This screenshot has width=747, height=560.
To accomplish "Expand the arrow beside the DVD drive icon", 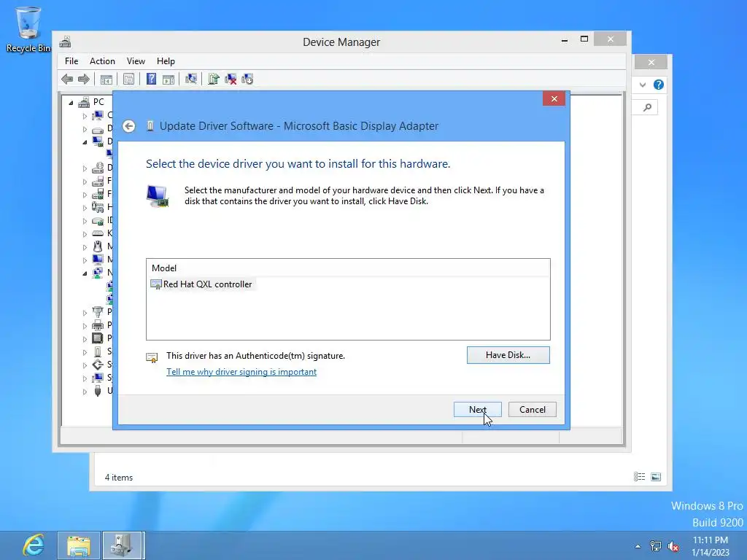I will pyautogui.click(x=85, y=168).
